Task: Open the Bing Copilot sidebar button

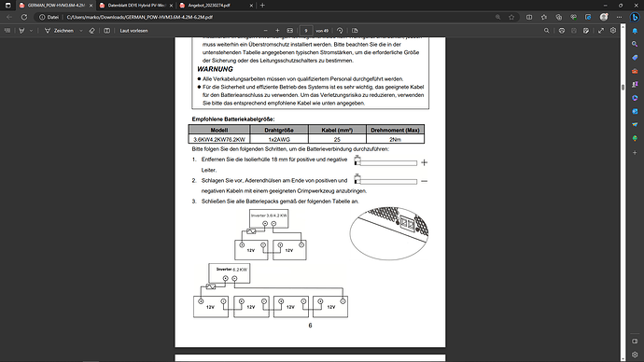Action: [x=635, y=18]
